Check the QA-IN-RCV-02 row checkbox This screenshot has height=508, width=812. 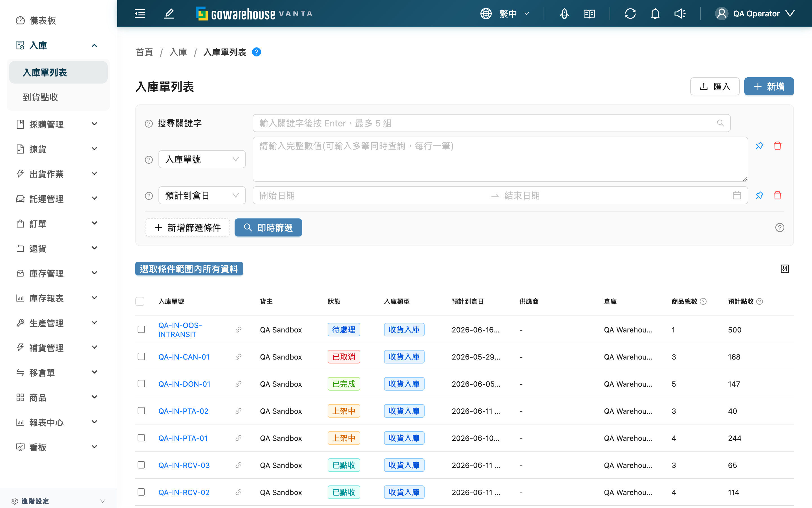click(141, 492)
